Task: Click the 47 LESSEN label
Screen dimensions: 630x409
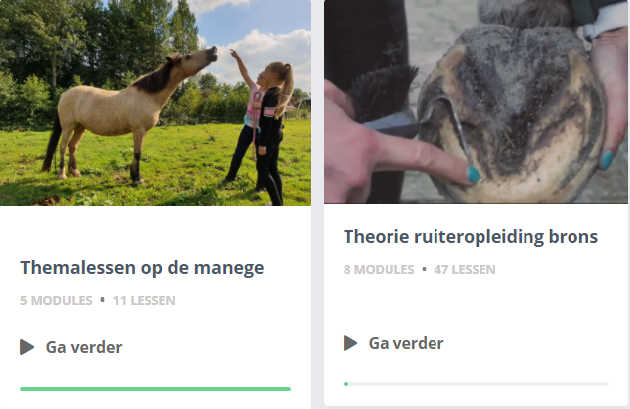Action: pyautogui.click(x=464, y=270)
